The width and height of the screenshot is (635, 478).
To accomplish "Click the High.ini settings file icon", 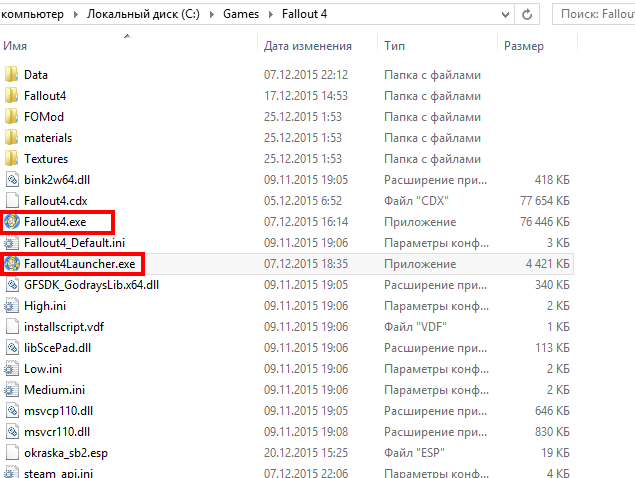I will [12, 306].
